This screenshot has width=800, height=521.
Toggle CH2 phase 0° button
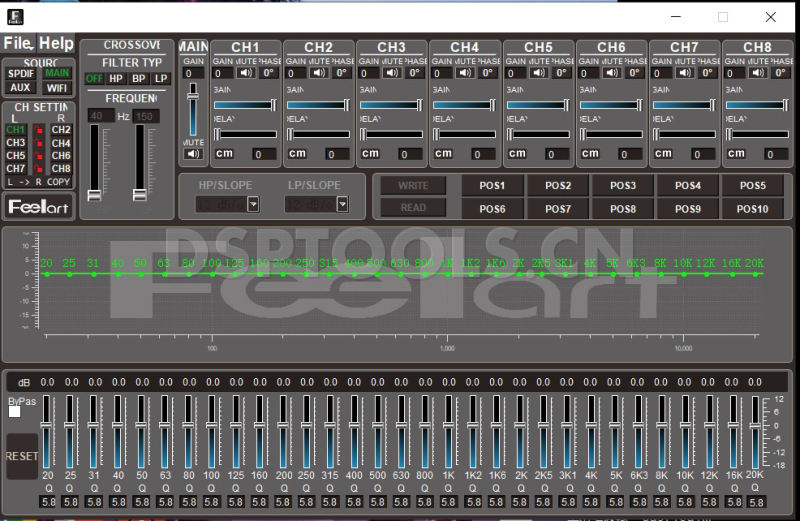click(x=341, y=73)
